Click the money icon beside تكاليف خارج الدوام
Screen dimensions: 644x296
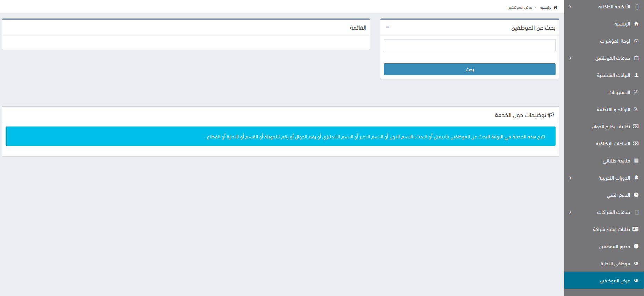(x=636, y=127)
